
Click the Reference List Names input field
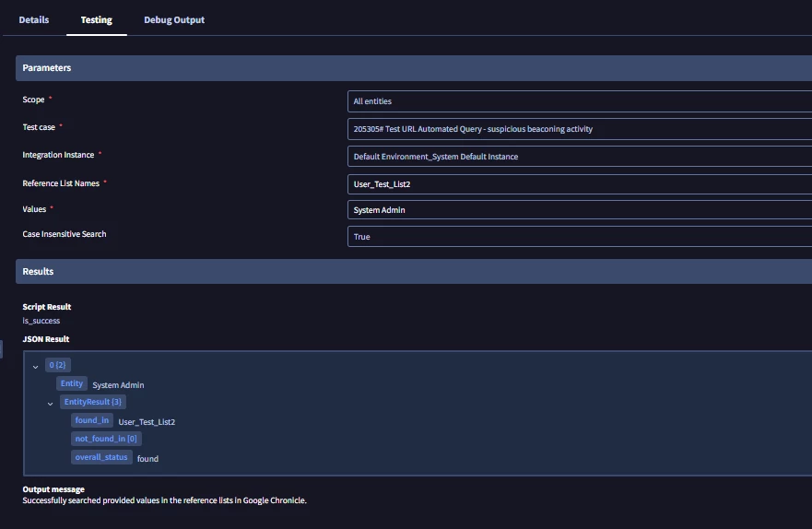click(580, 183)
